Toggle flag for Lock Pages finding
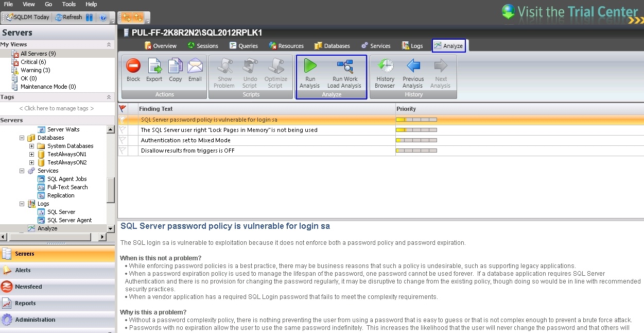The image size is (644, 333). (123, 130)
